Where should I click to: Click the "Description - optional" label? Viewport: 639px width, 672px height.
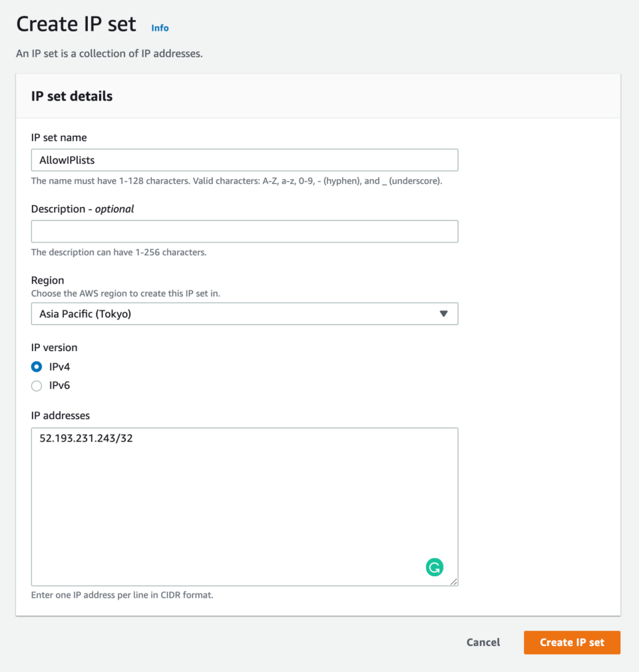click(x=83, y=208)
